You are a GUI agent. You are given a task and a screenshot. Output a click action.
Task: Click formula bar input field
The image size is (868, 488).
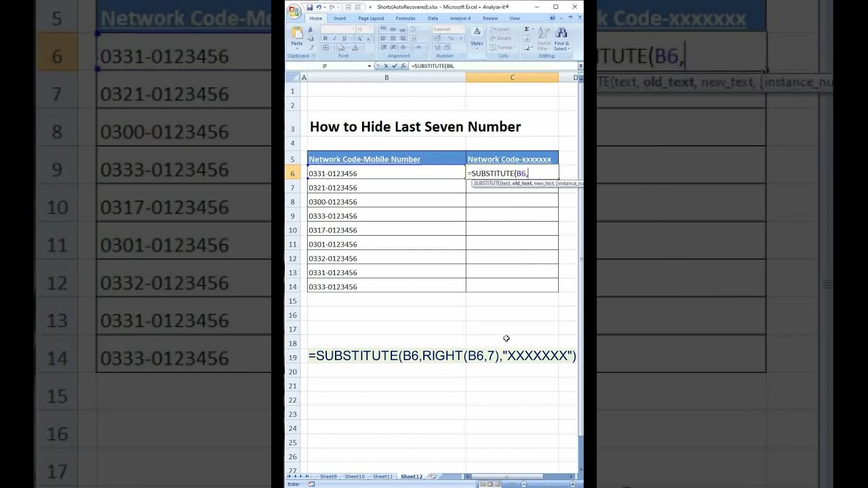493,66
